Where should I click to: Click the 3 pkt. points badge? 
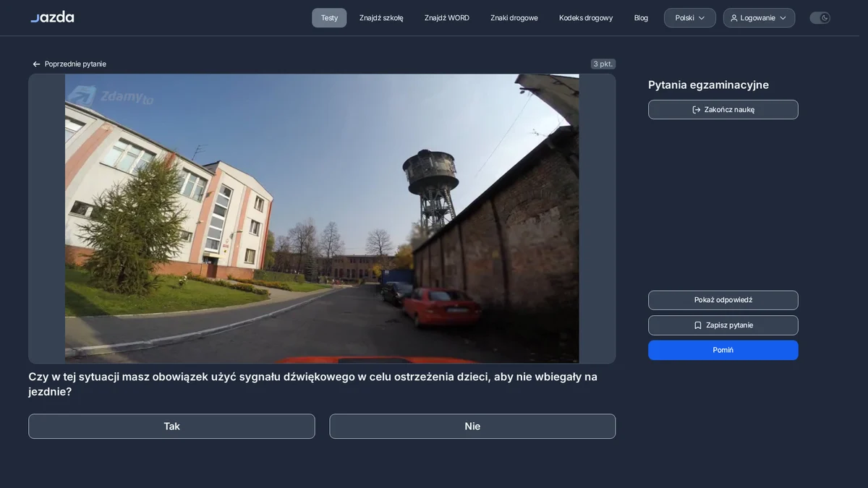click(x=603, y=64)
